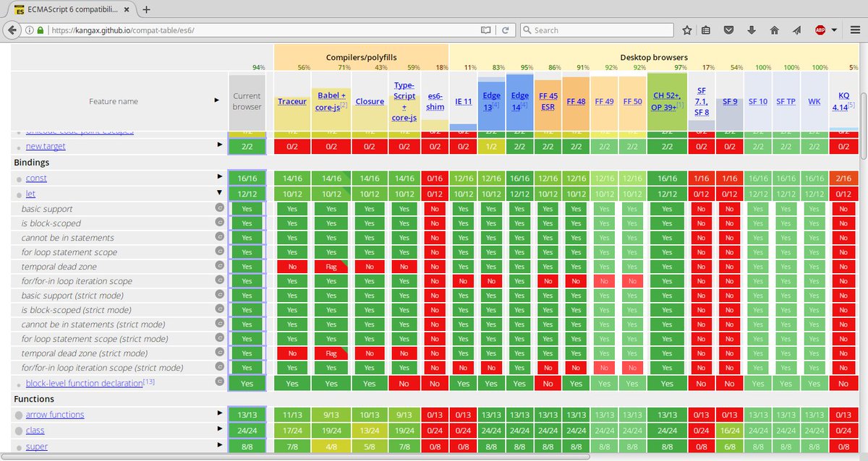Screen dimensions: 868x461
Task: Click 'c' icon for for/for-in loop iteration scope
Action: 219,280
